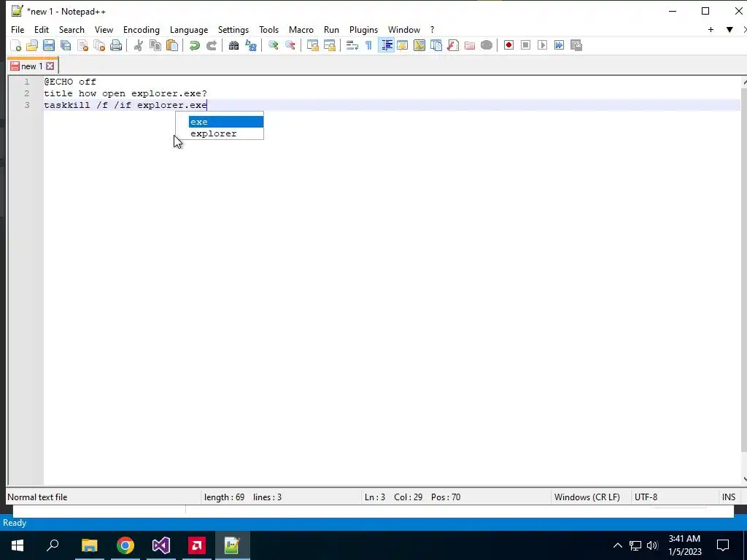The height and width of the screenshot is (560, 747).
Task: Zoom out with the magnifier minus icon
Action: tap(290, 45)
